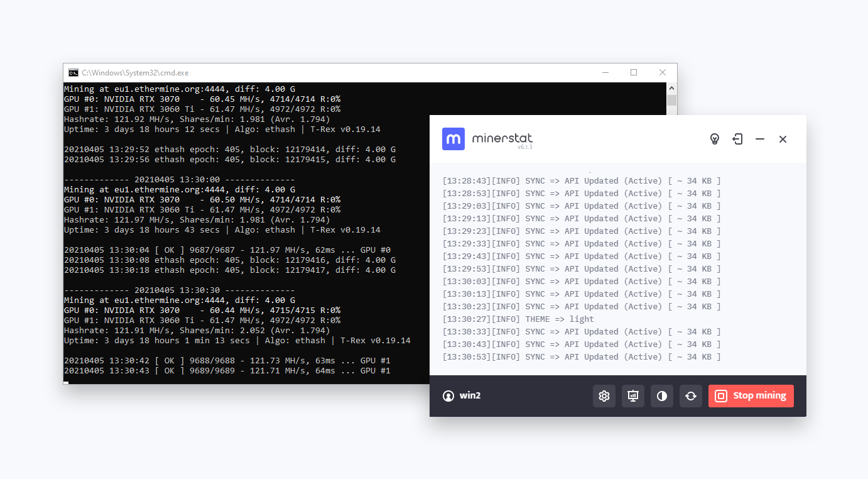Click the cmd.exe icon in the title bar
This screenshot has height=479, width=868.
pos(73,73)
